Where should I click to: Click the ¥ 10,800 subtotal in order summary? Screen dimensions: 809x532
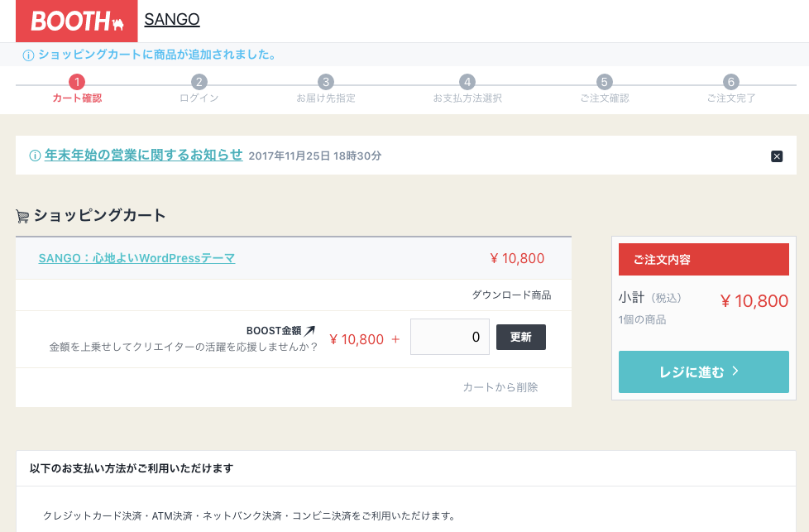pyautogui.click(x=754, y=301)
